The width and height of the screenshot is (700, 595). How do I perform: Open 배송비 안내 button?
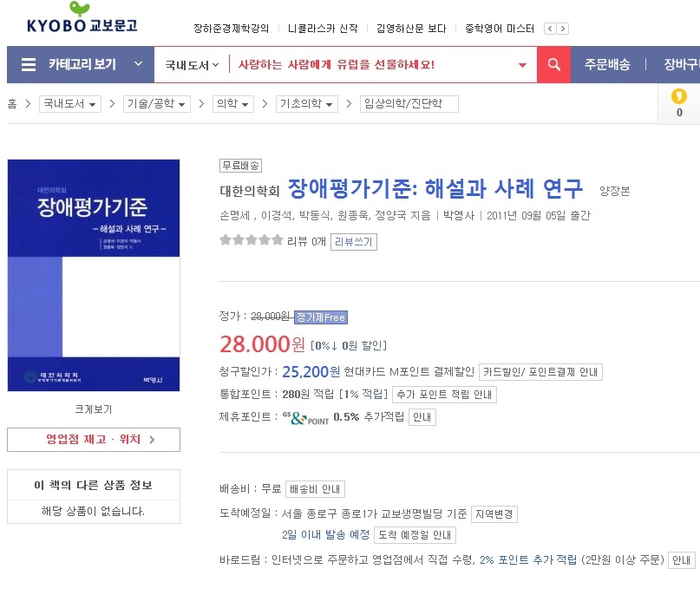(315, 489)
